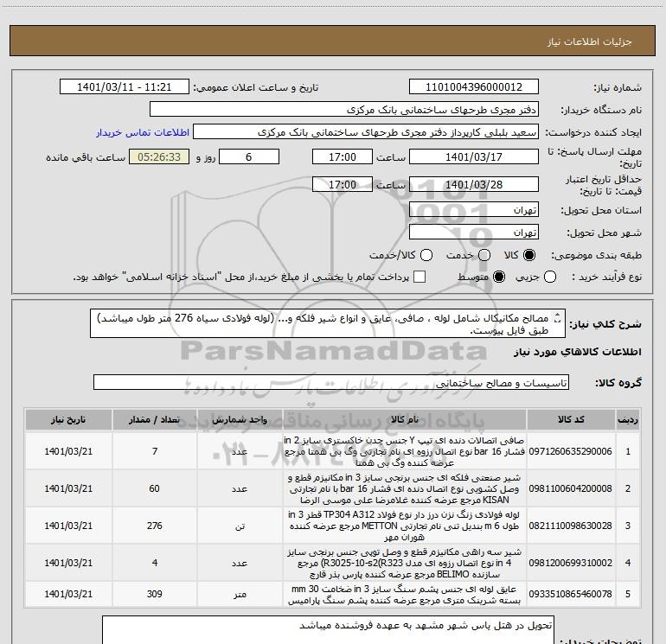Click the delivery province field تهران
This screenshot has width=666, height=644.
(474, 210)
